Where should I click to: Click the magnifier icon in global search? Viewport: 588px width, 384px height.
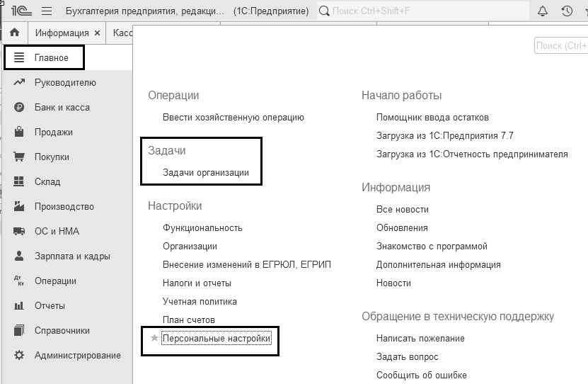tap(324, 11)
